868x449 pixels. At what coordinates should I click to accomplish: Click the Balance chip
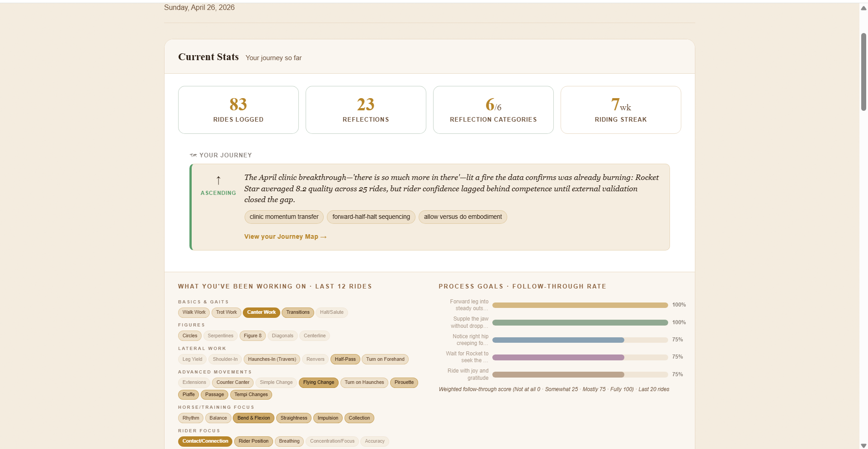point(218,418)
